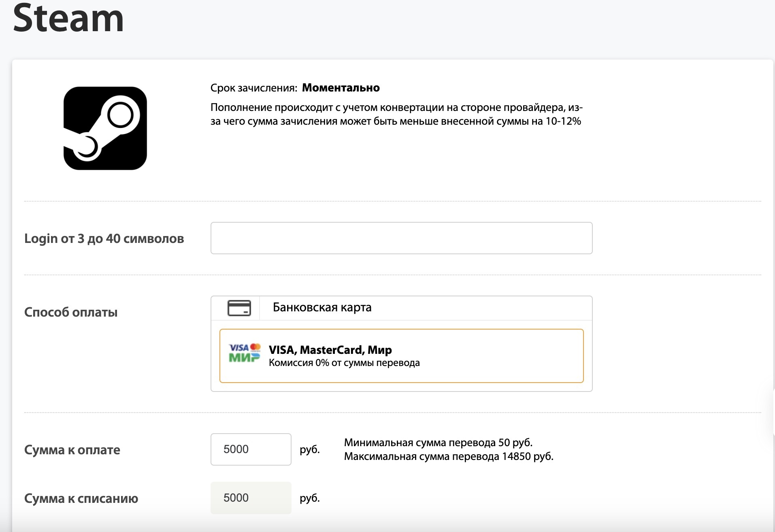Click the greyed Сумма к списанию field
This screenshot has width=775, height=532.
[x=251, y=498]
